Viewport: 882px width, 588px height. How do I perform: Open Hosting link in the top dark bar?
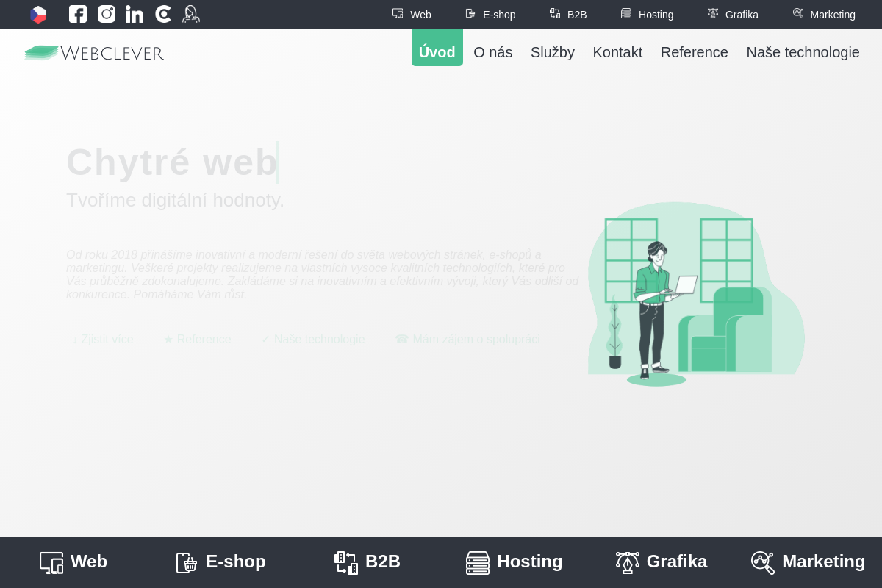tap(647, 14)
